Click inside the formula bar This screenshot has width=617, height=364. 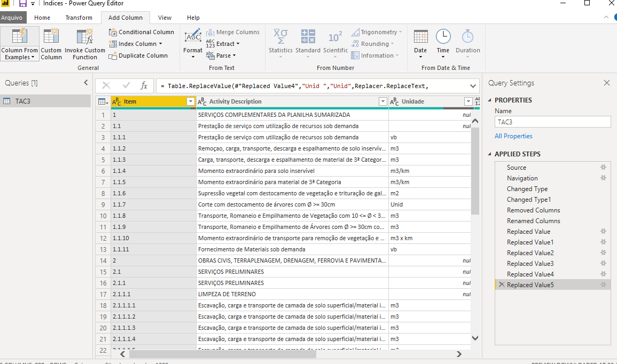[311, 86]
